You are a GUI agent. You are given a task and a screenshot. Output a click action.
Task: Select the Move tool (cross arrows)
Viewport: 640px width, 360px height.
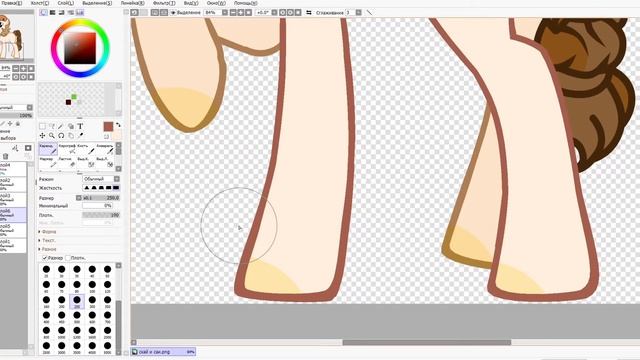42,136
